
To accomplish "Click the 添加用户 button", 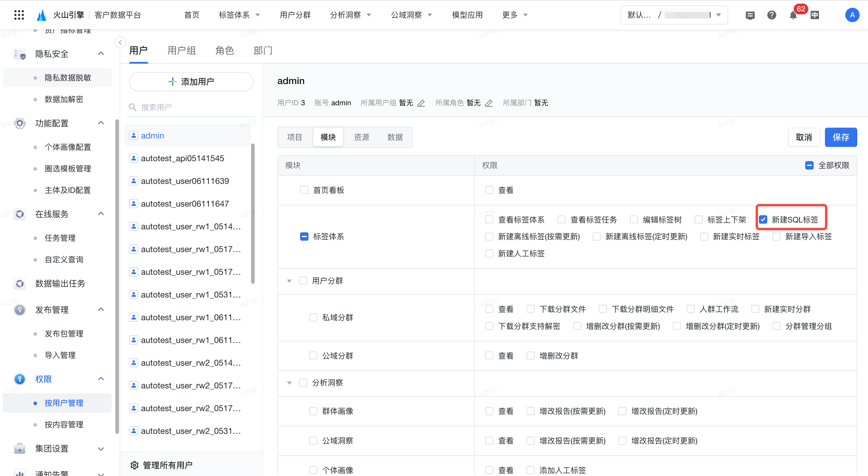I will (191, 82).
